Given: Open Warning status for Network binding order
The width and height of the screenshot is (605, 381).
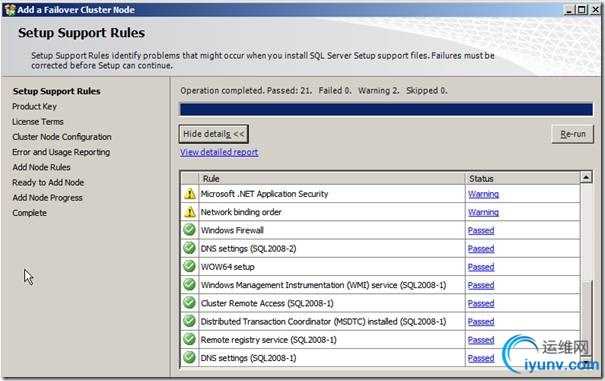Looking at the screenshot, I should (x=483, y=212).
